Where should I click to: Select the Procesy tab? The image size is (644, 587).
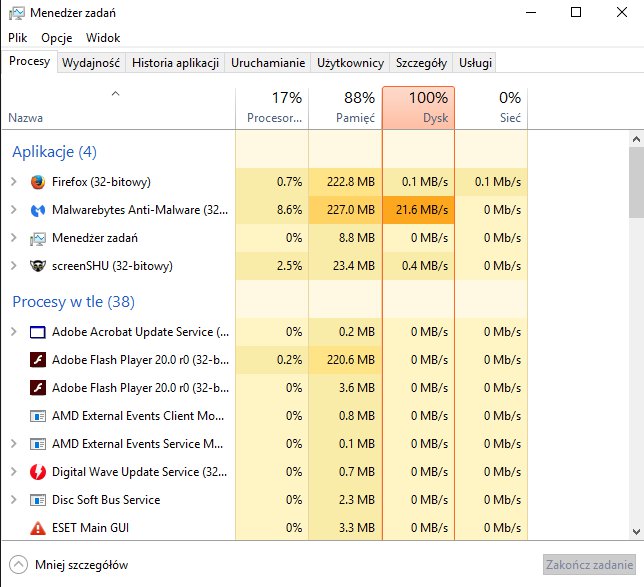(30, 61)
